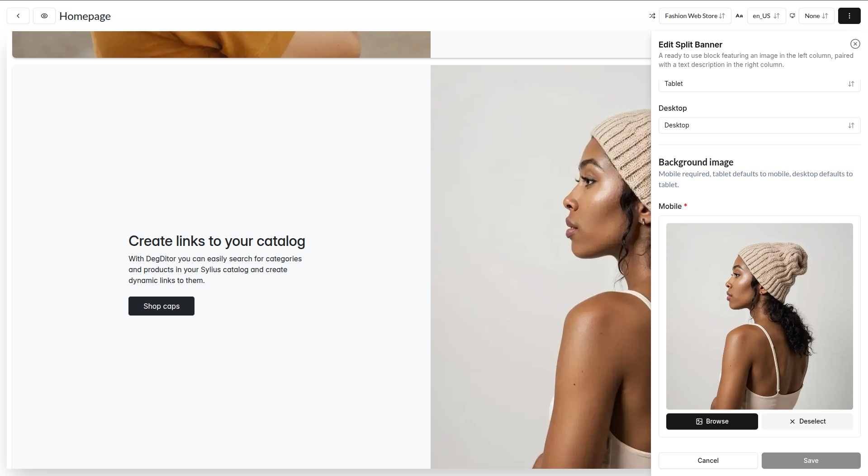Click the orange image block above the banner
This screenshot has height=476, width=868.
pyautogui.click(x=221, y=44)
